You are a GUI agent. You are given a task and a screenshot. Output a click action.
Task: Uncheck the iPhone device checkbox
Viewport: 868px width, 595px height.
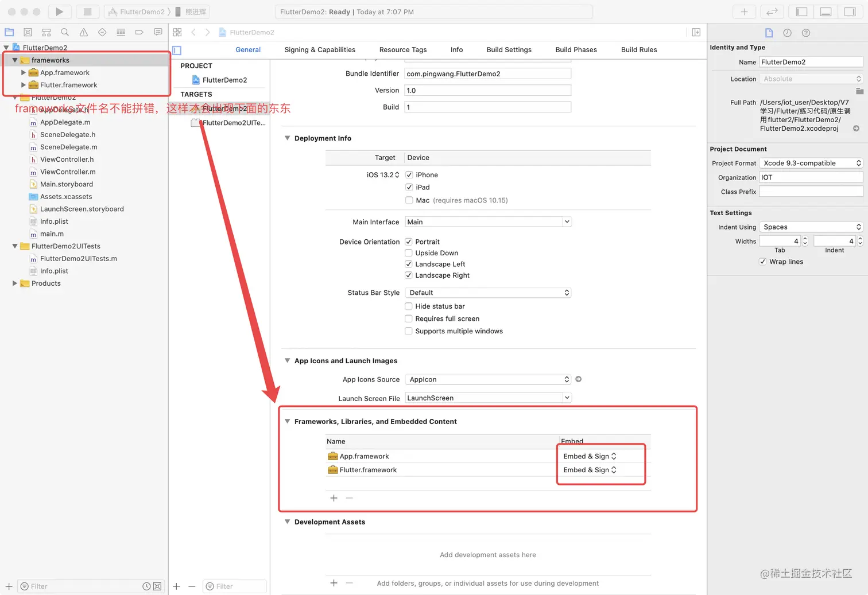click(x=409, y=175)
